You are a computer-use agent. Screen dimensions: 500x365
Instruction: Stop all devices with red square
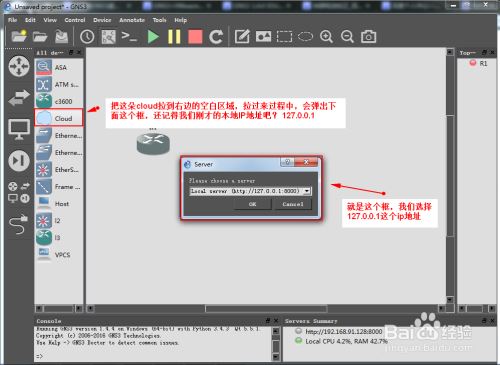pyautogui.click(x=195, y=36)
